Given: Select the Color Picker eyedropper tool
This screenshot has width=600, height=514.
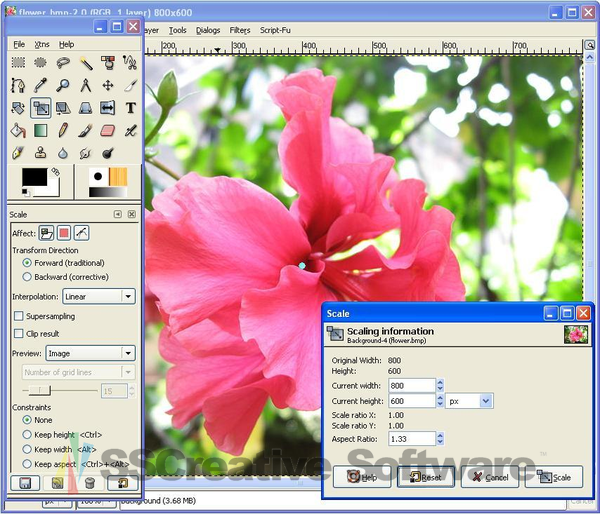Looking at the screenshot, I should click(40, 85).
